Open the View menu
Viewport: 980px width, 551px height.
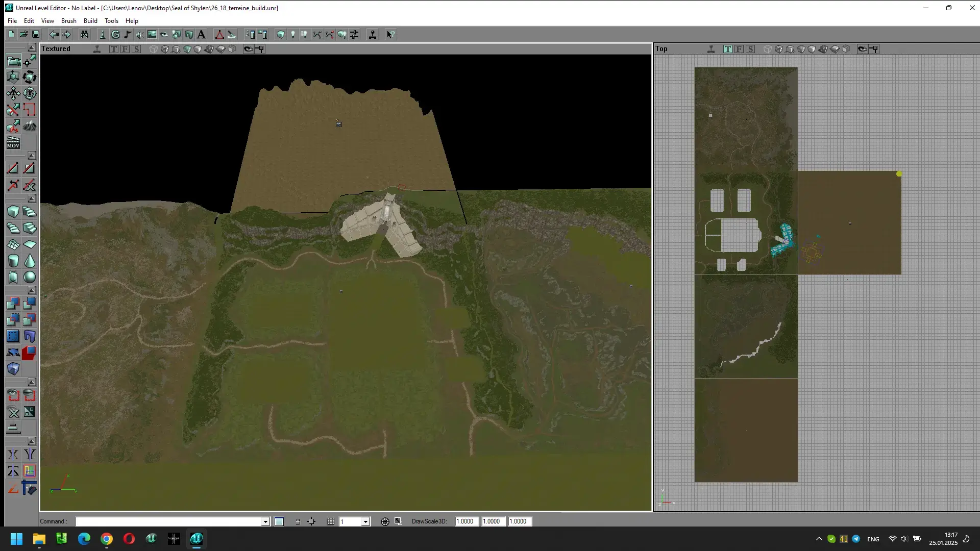click(47, 21)
